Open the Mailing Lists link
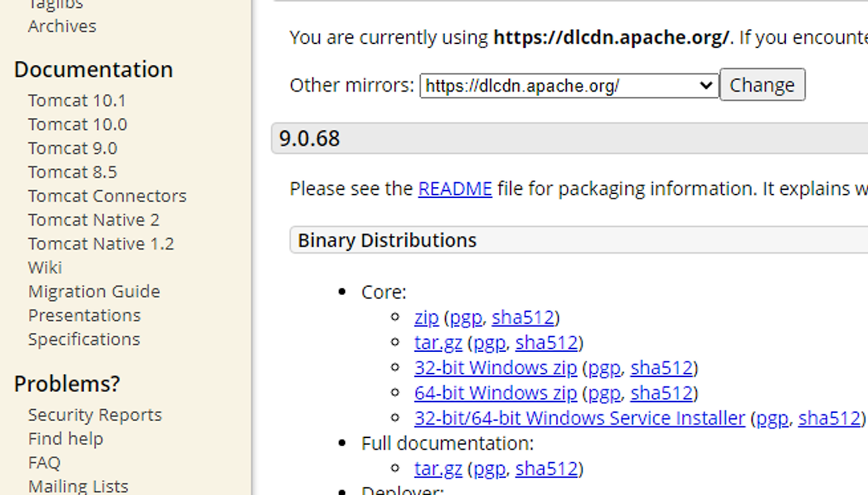Viewport: 868px width, 495px height. [x=78, y=486]
